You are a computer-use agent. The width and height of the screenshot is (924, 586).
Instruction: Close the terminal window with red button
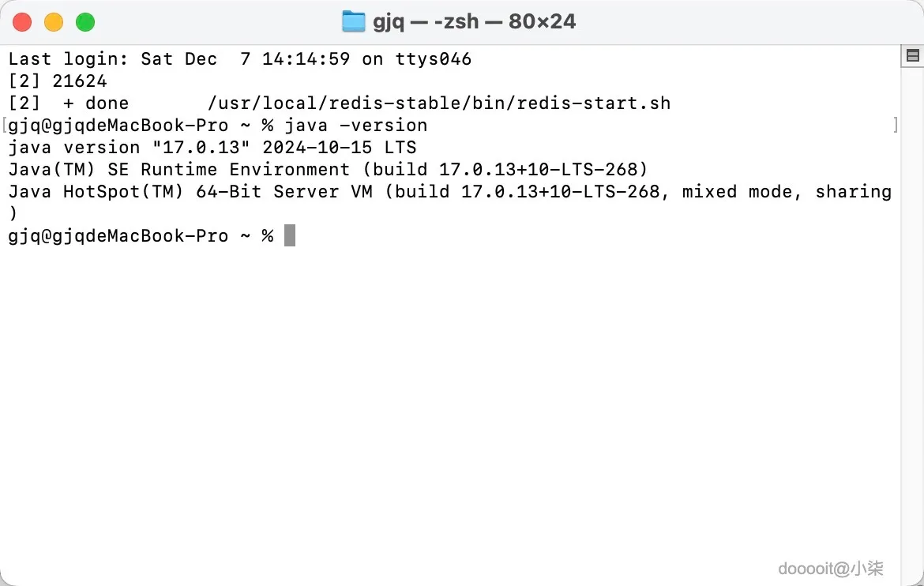22,22
